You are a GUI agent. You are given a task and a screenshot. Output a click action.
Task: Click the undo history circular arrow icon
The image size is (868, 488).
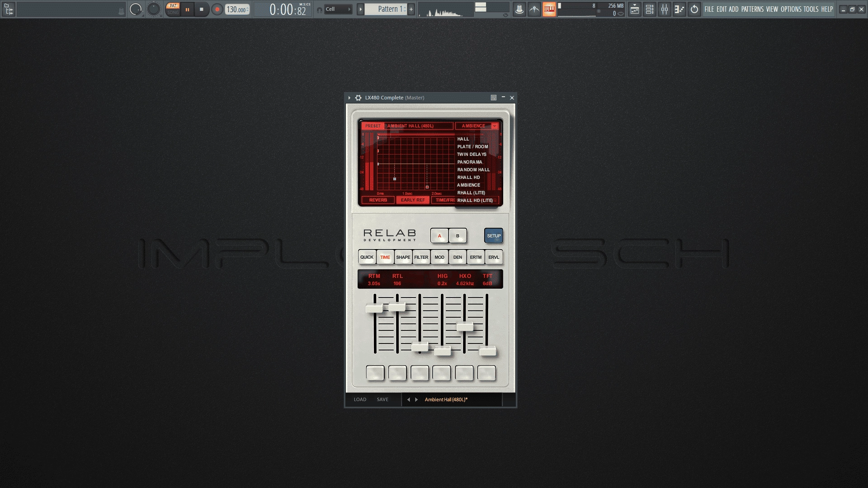click(694, 9)
